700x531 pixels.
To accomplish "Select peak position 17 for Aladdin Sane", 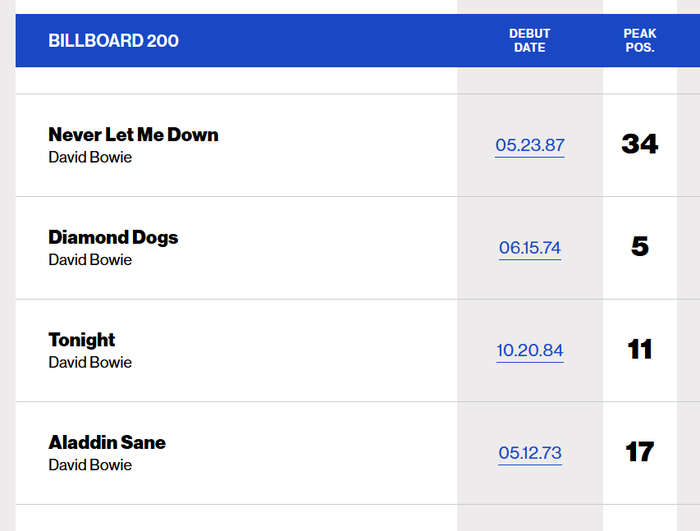I will [640, 452].
